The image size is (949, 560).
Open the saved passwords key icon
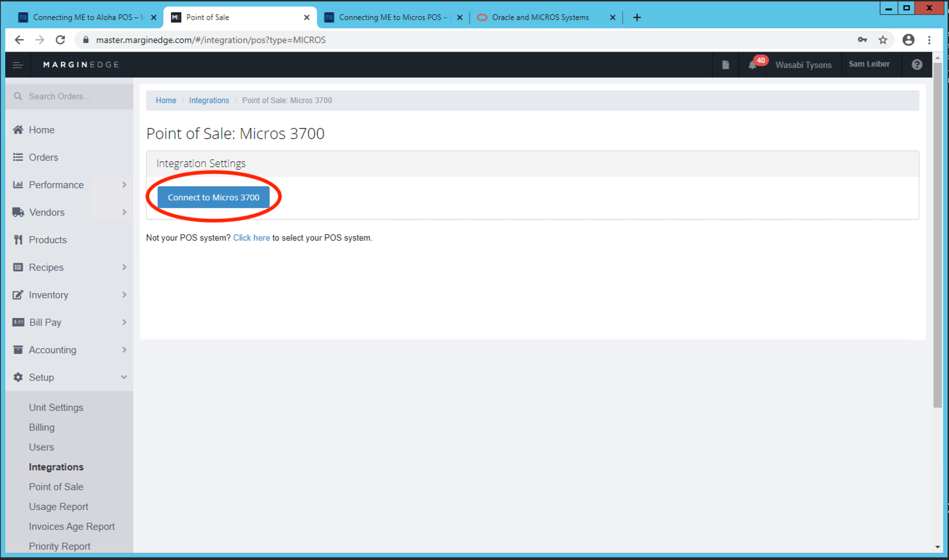coord(863,40)
